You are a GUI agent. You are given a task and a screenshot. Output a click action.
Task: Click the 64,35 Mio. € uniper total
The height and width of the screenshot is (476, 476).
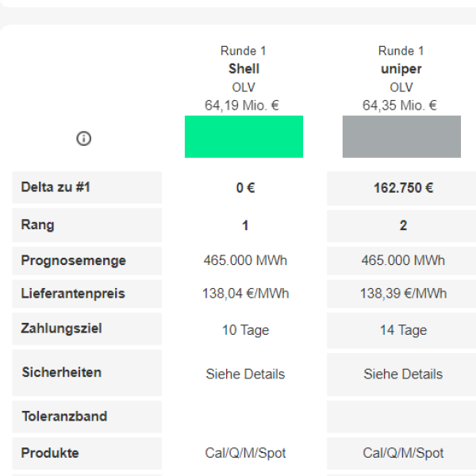pos(400,106)
